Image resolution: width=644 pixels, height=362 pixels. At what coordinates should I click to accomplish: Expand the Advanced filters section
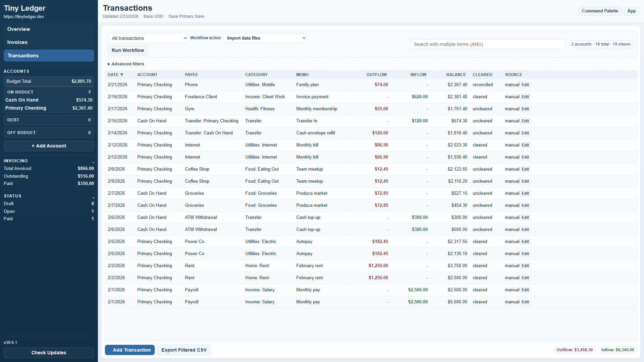coord(126,64)
